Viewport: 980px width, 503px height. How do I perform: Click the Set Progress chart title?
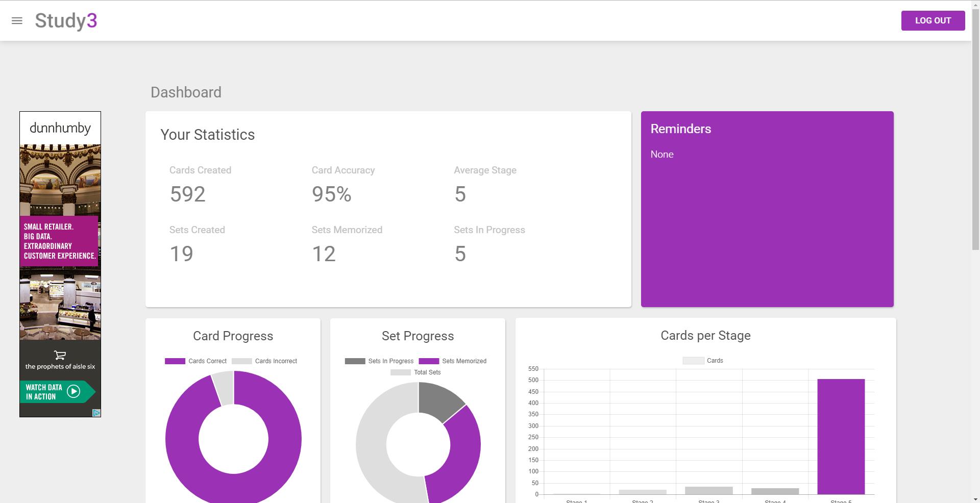click(x=418, y=336)
